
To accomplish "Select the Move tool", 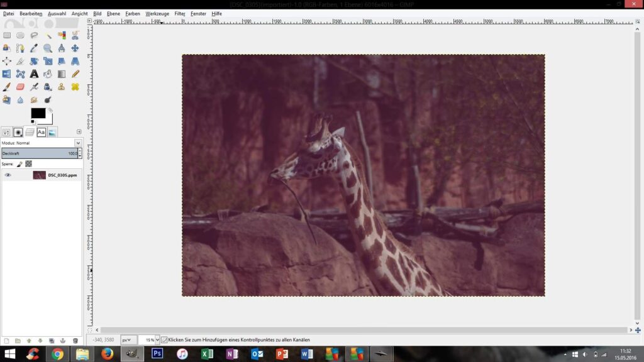I will (x=75, y=48).
